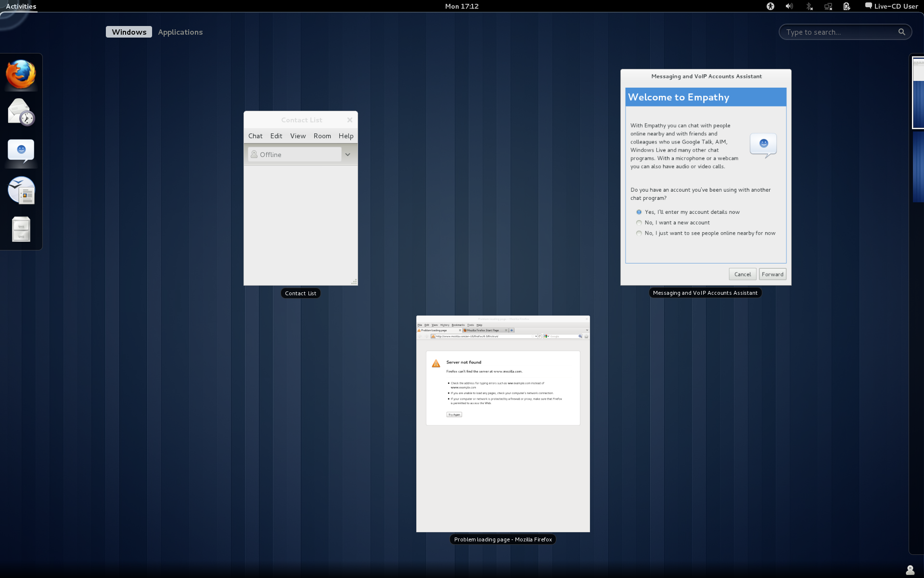Expand the Offline status dropdown arrow
The height and width of the screenshot is (578, 924).
[x=348, y=155]
